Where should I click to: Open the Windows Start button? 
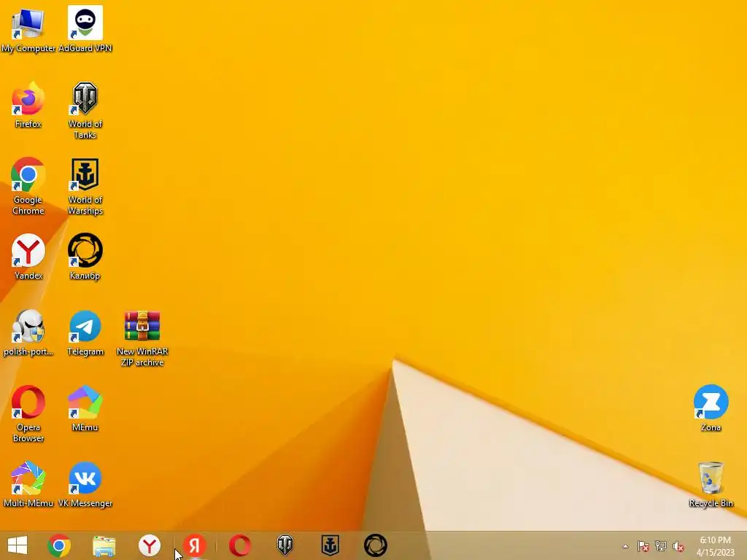(18, 545)
